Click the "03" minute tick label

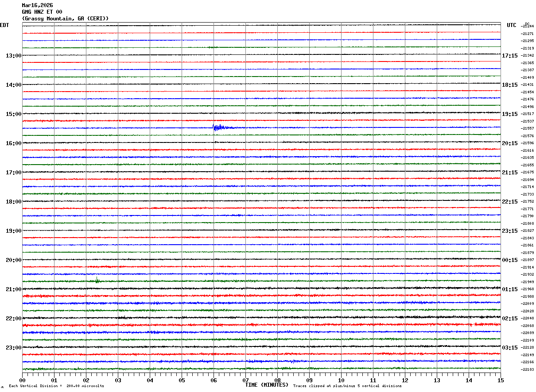tap(118, 380)
